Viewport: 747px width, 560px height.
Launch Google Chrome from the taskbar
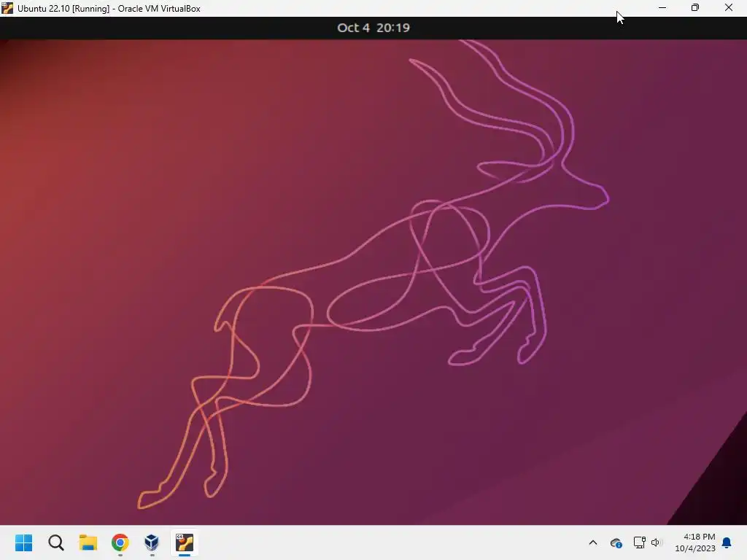(x=120, y=542)
